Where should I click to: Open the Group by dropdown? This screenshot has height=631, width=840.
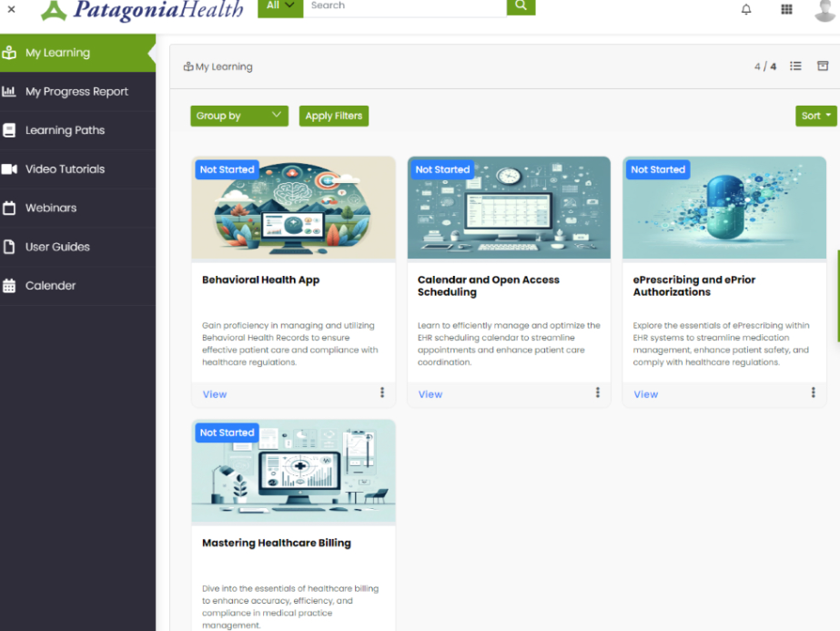238,116
